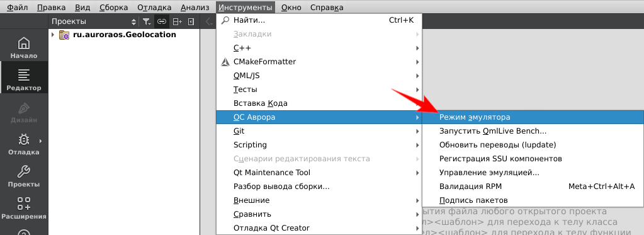The image size is (644, 235).
Task: Select Вставка Кода menu entry
Action: click(319, 103)
